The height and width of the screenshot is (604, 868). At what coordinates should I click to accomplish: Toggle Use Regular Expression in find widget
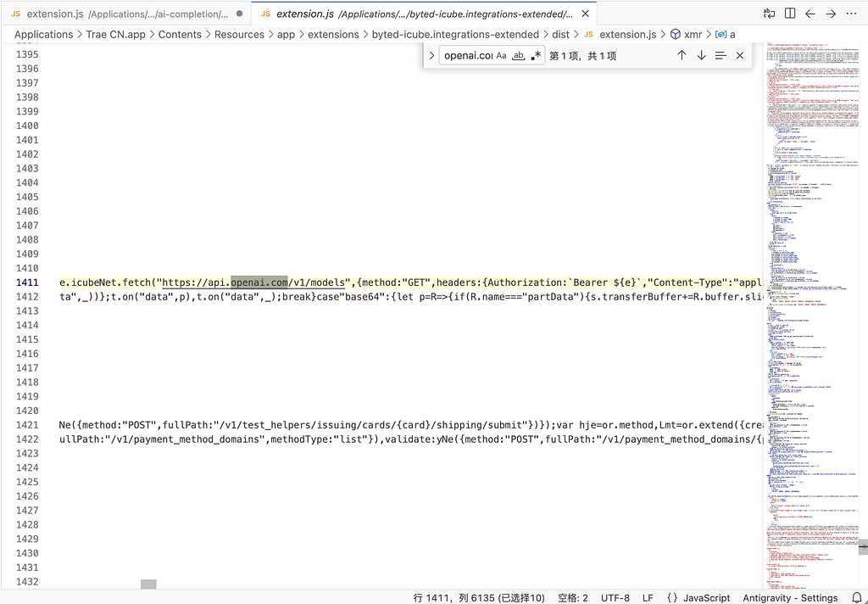(536, 55)
